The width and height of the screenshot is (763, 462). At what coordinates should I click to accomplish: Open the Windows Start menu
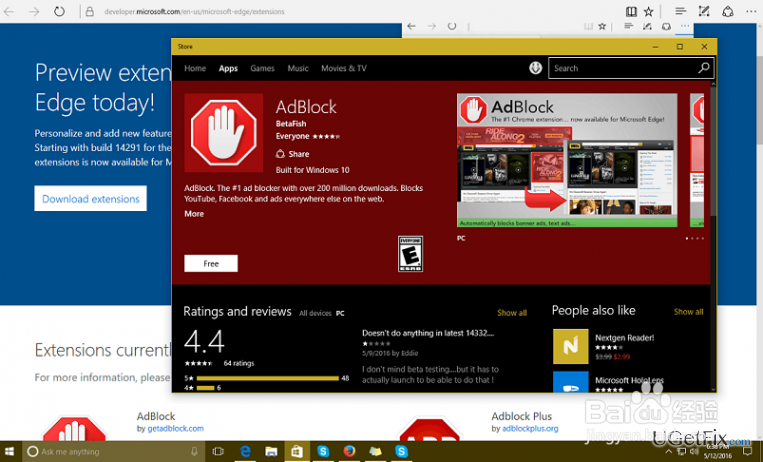9,451
